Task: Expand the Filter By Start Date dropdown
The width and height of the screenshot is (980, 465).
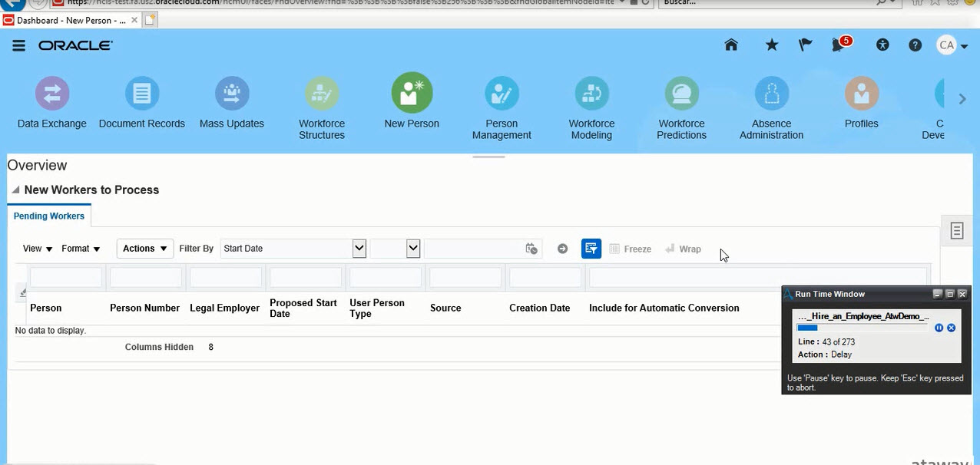Action: coord(359,249)
